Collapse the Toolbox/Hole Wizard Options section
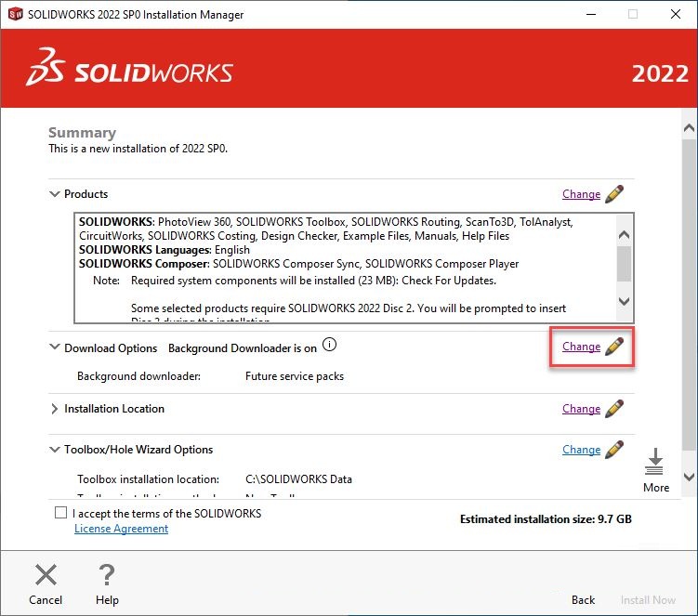Screen dimensions: 698x616 [x=54, y=450]
